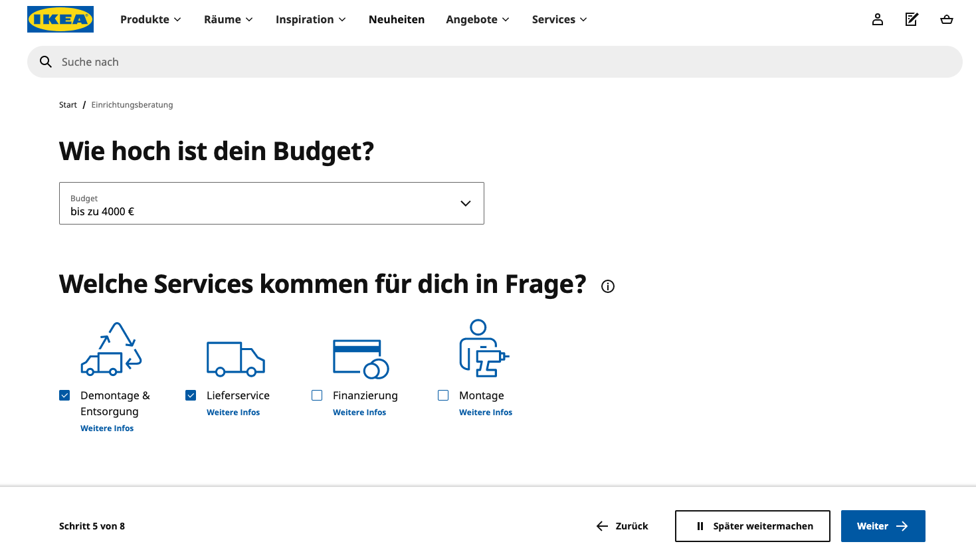Open the Budget dropdown

[271, 203]
